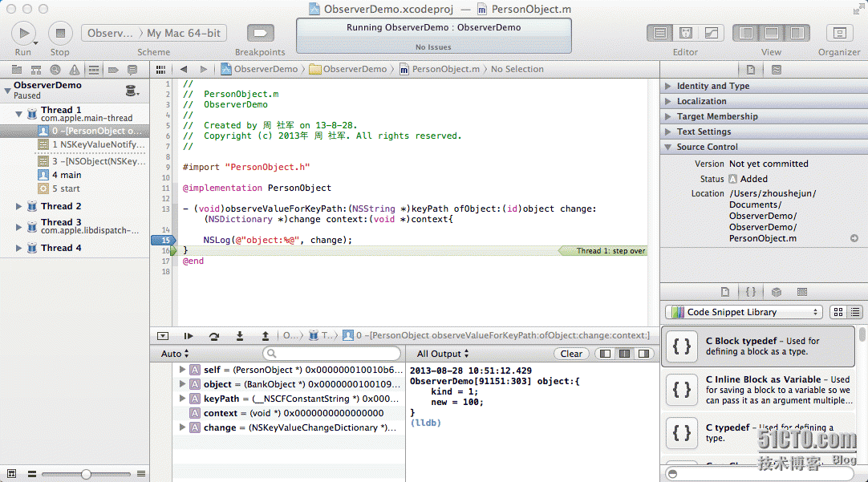Show the Debug navigator tab
This screenshot has height=482, width=868.
pos(94,70)
